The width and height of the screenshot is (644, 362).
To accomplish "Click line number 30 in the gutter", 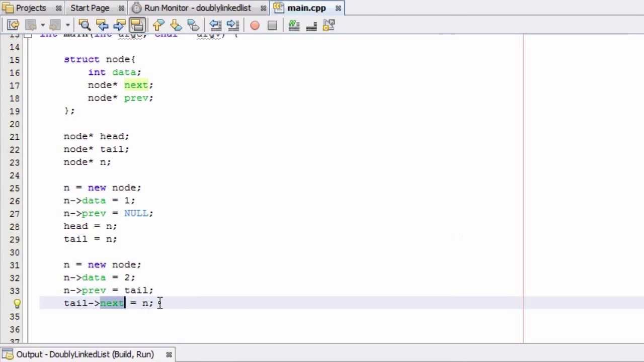I will [14, 252].
